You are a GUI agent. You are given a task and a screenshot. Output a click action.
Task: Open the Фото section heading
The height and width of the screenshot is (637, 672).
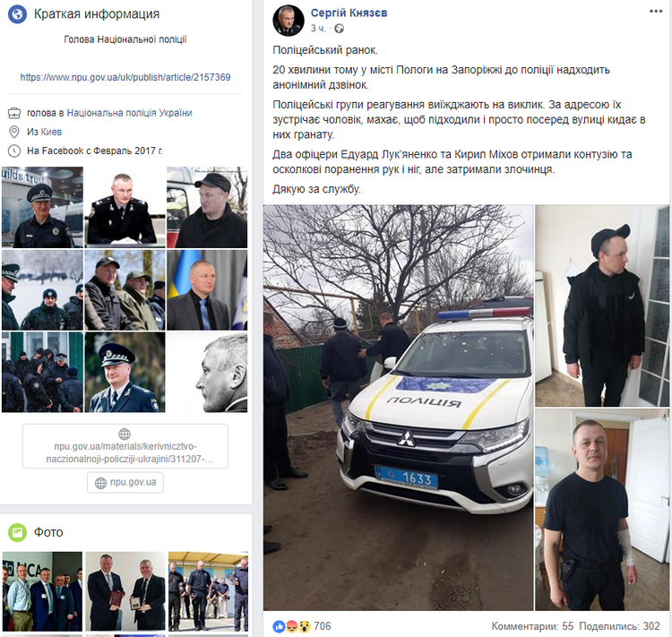[48, 532]
